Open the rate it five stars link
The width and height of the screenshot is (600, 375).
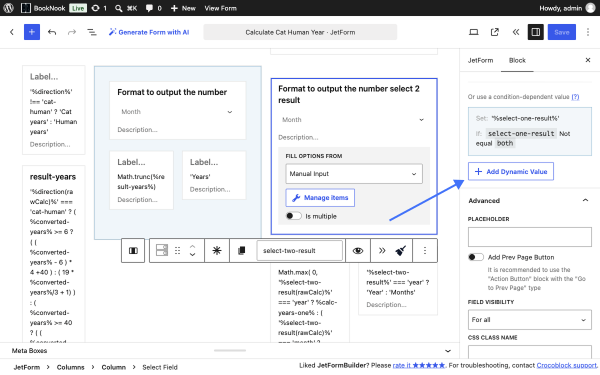pyautogui.click(x=419, y=365)
